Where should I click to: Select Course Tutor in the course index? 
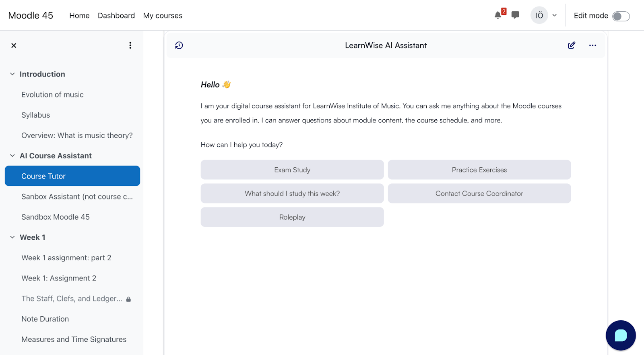(72, 176)
